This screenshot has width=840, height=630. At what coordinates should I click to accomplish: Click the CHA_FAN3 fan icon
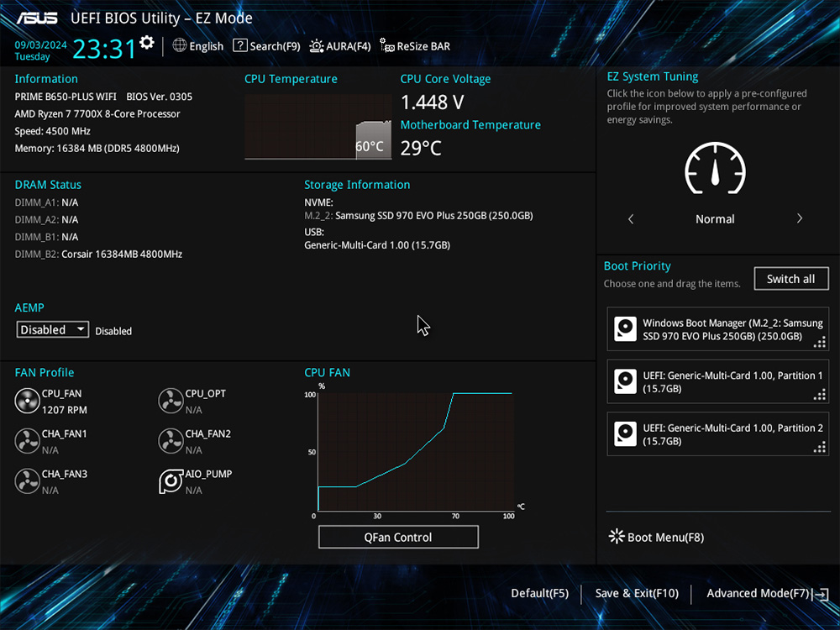[x=28, y=481]
